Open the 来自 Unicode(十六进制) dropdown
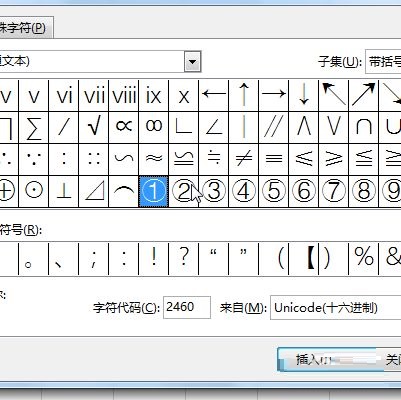401x400 pixels. pos(336,308)
